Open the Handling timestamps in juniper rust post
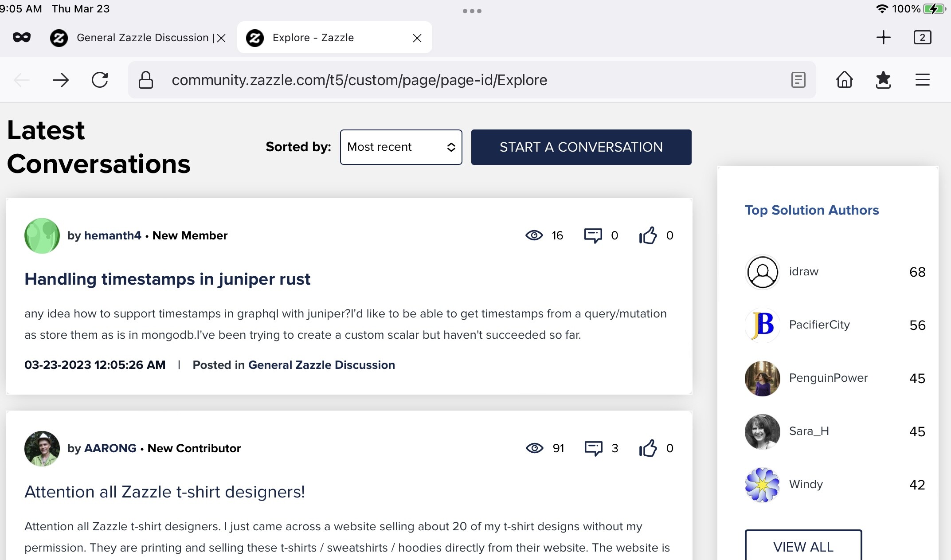The height and width of the screenshot is (560, 951). [167, 279]
